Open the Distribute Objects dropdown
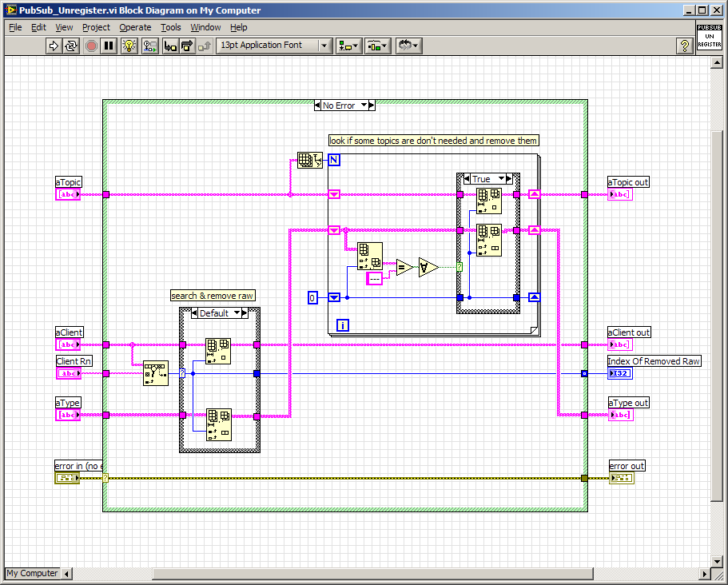728x585 pixels. point(377,46)
